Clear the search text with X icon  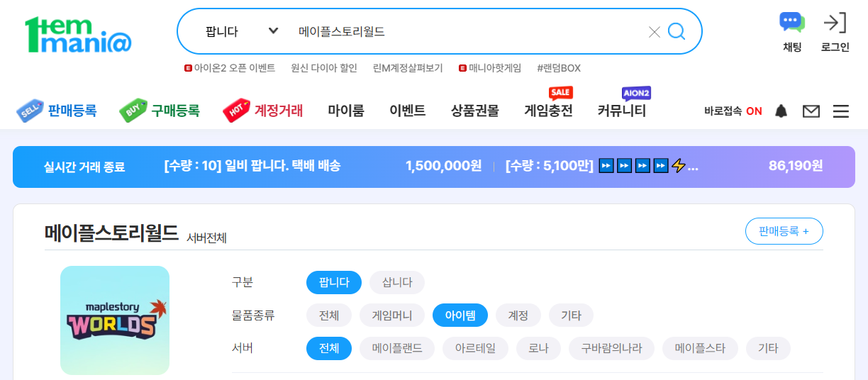[654, 32]
